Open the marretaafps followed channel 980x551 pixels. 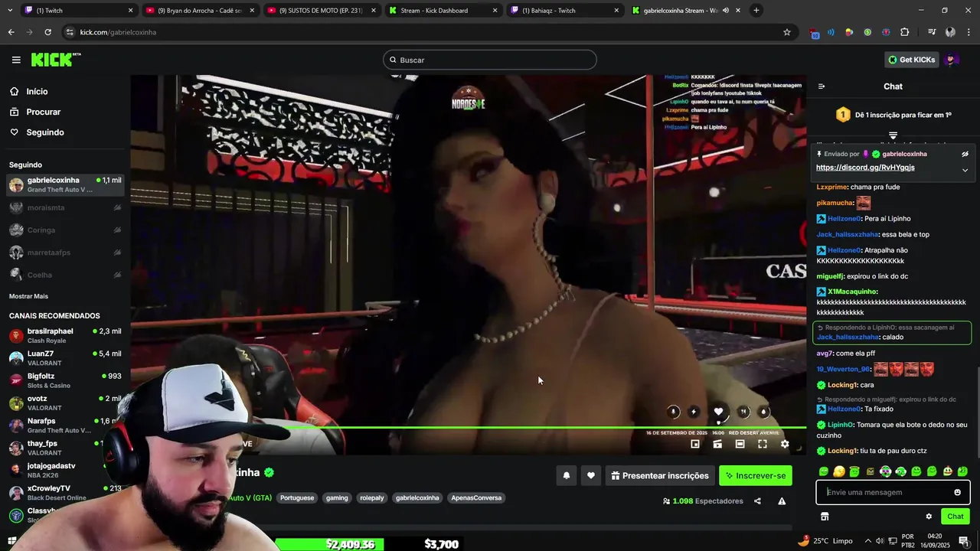[x=65, y=253]
